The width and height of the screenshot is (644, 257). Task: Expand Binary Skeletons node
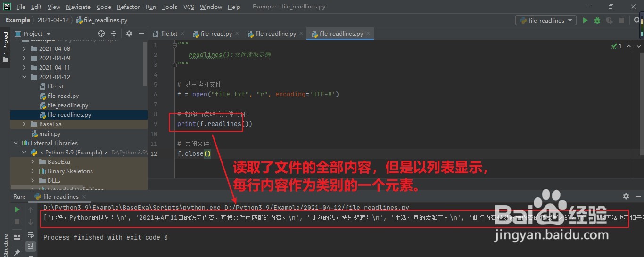(x=33, y=171)
